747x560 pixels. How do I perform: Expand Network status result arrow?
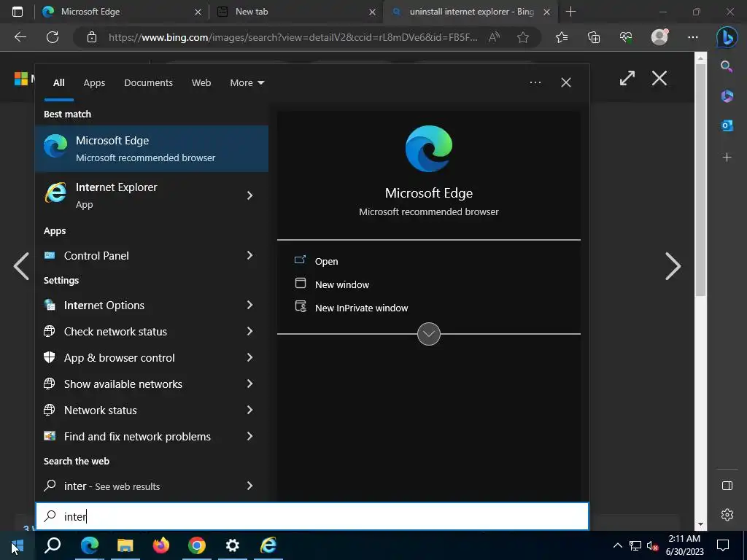click(249, 410)
